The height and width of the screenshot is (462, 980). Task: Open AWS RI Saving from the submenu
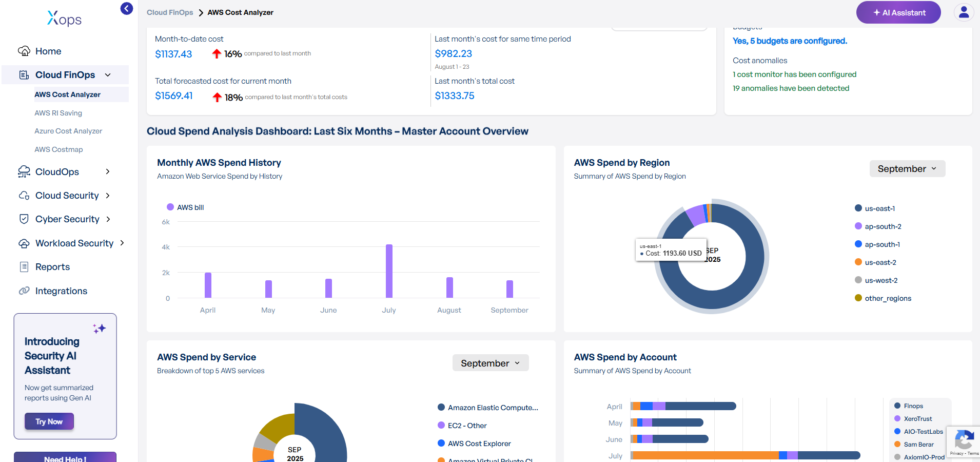pyautogui.click(x=58, y=113)
